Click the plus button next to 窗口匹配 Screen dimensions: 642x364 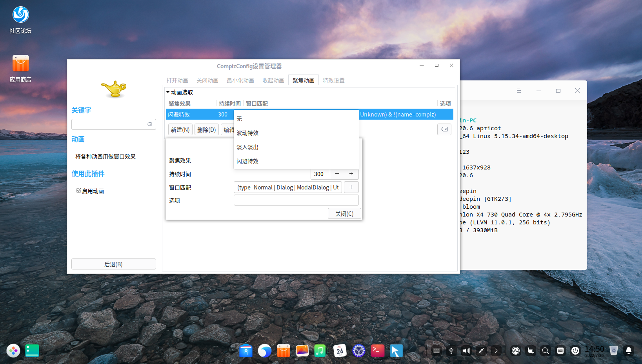point(351,187)
